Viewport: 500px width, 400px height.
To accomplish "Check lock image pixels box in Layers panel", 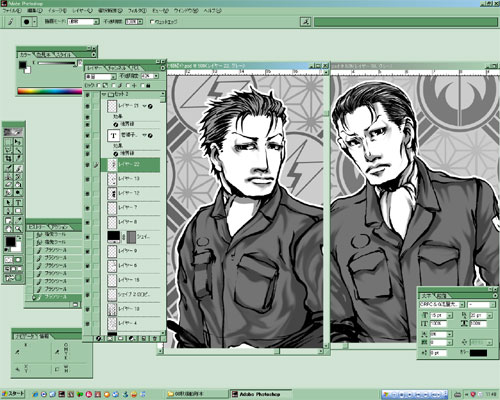I will [x=114, y=86].
